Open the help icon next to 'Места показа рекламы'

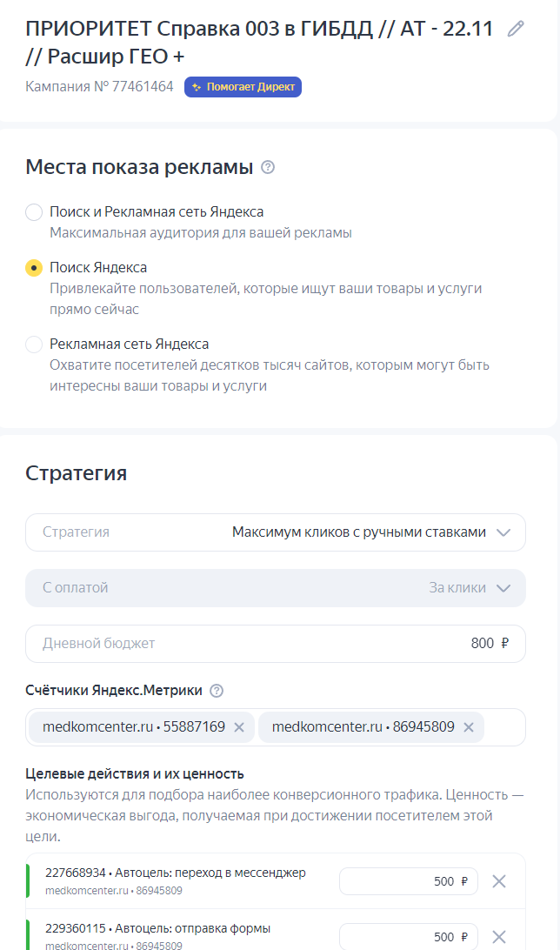pos(267,166)
